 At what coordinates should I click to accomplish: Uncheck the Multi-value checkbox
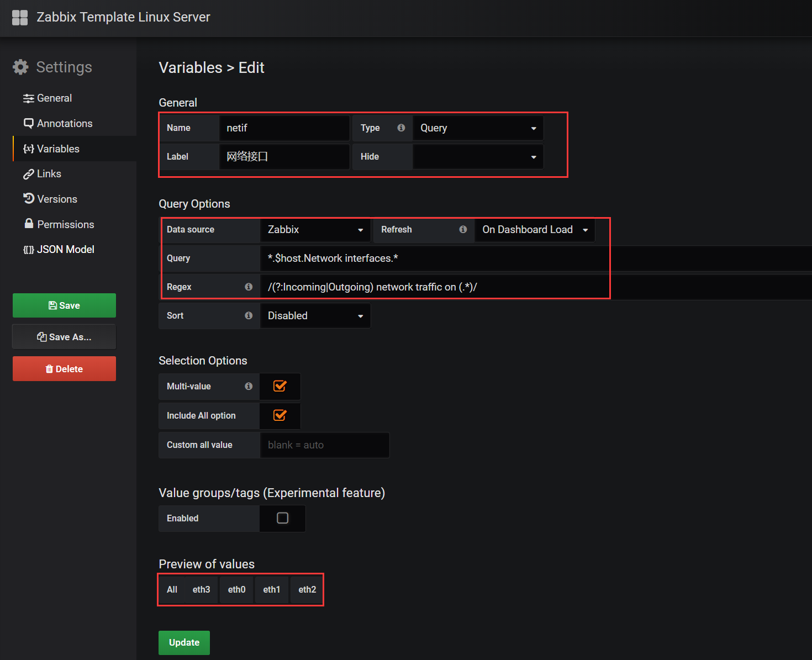coord(280,386)
